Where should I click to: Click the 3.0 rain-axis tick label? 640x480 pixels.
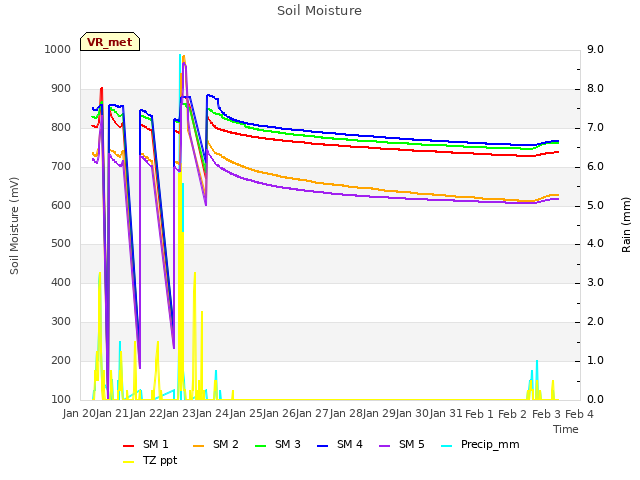[596, 282]
